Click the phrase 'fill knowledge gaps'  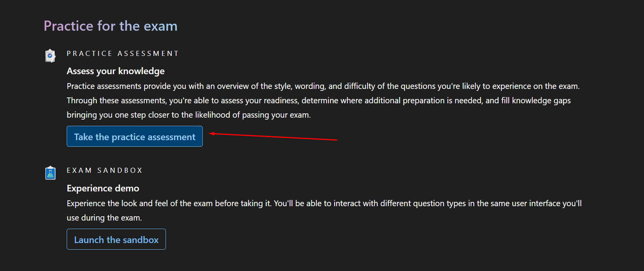(536, 101)
